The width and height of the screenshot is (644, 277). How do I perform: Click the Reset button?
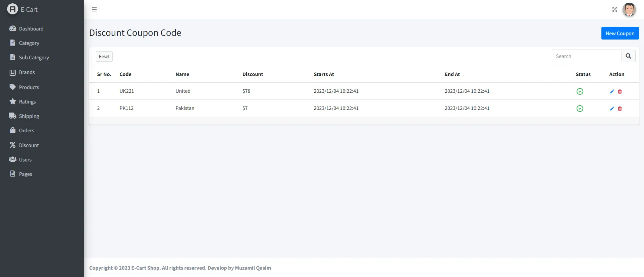tap(104, 57)
